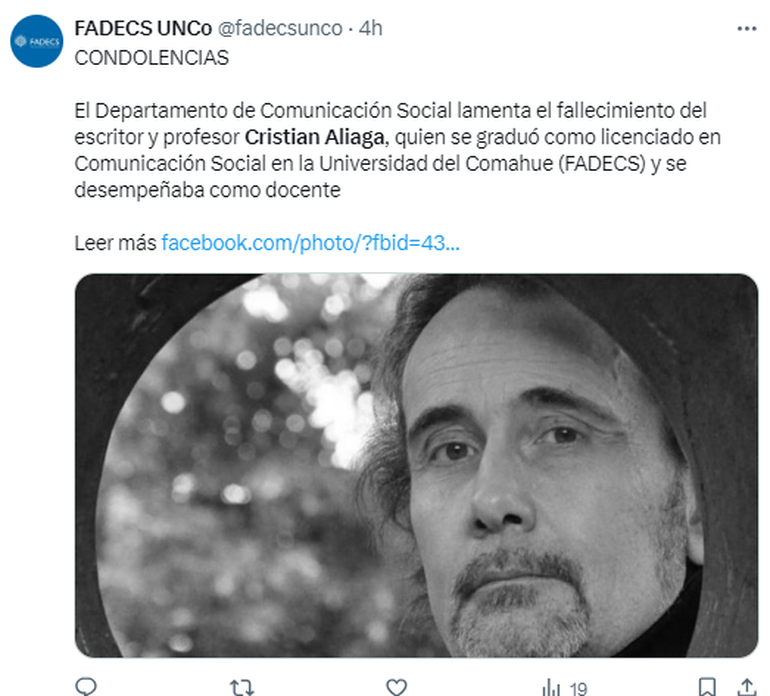The width and height of the screenshot is (770, 696).
Task: Visit the FADECS UNCo display name
Action: pyautogui.click(x=143, y=28)
